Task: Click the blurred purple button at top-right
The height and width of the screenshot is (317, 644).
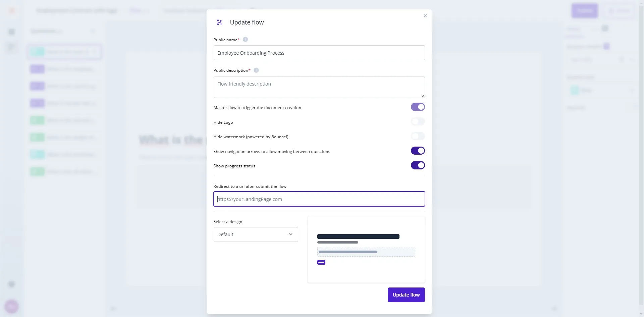Action: [x=585, y=11]
